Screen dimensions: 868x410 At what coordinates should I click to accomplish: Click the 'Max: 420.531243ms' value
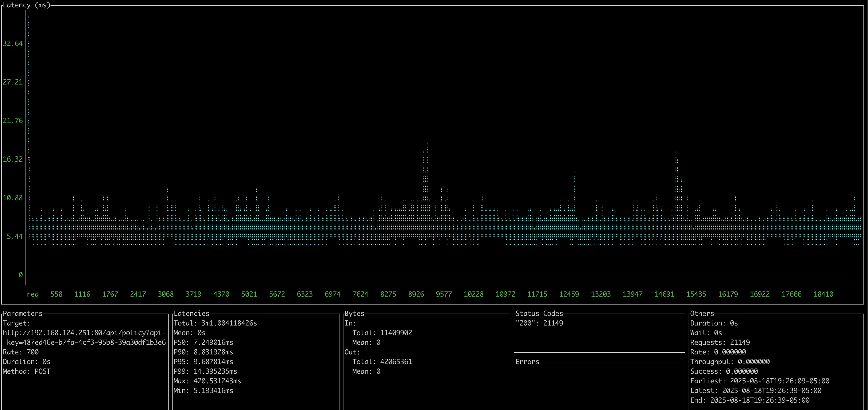(207, 381)
